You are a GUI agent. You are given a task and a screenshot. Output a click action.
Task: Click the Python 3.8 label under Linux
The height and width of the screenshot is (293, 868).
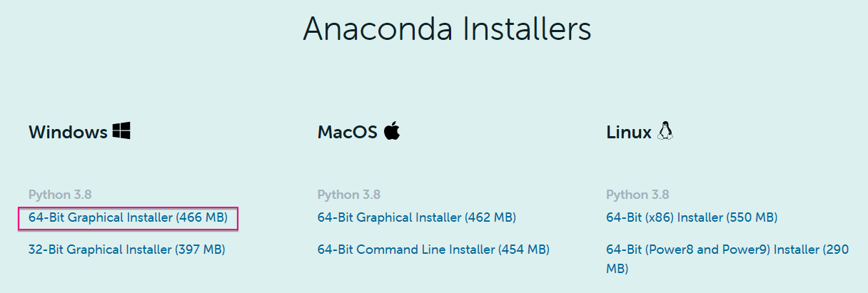[637, 195]
